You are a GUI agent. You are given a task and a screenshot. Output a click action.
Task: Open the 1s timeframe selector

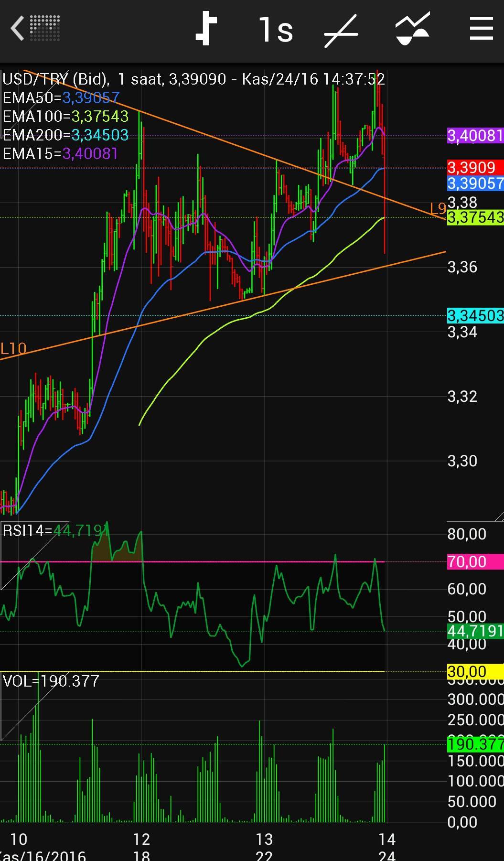pos(276,30)
